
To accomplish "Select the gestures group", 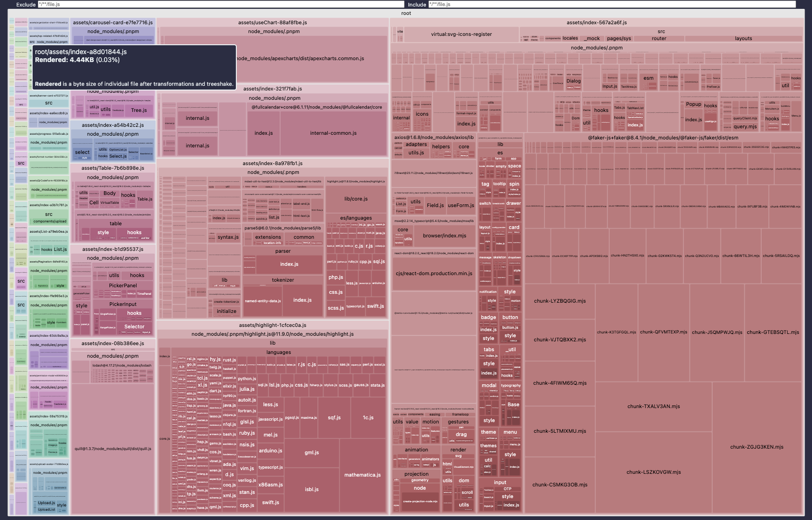I will [458, 422].
